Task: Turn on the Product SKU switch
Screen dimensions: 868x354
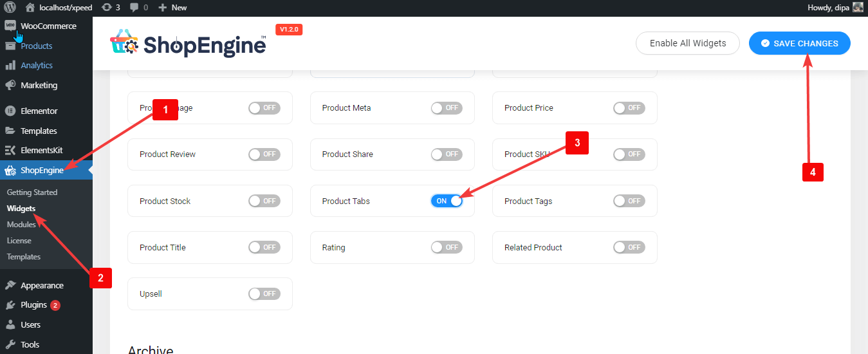Action: point(629,154)
